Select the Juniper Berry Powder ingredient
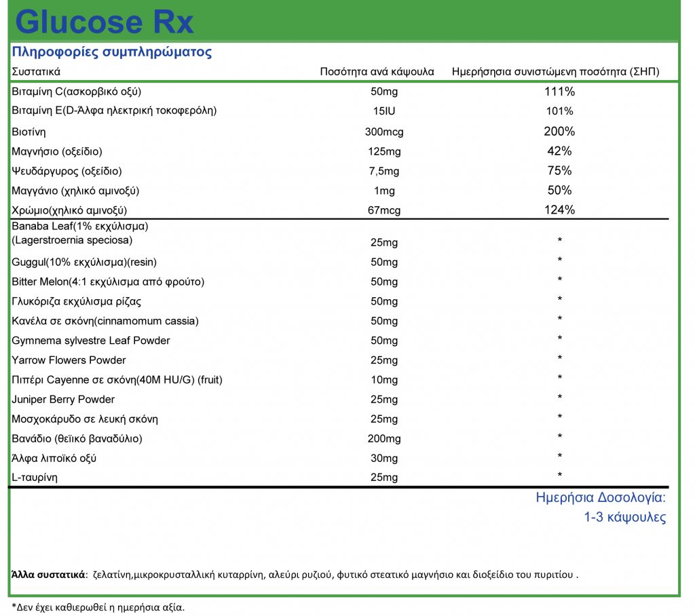This screenshot has width=695, height=616. [63, 400]
